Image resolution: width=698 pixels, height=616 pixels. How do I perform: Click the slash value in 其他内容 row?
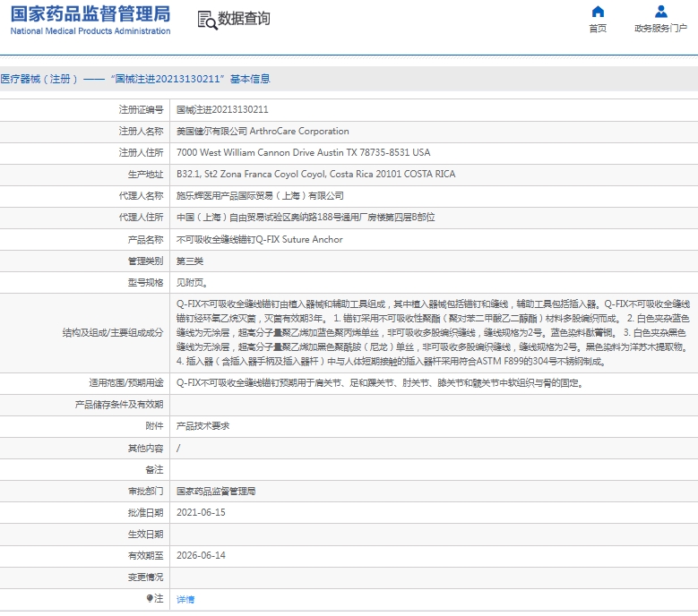pos(178,448)
